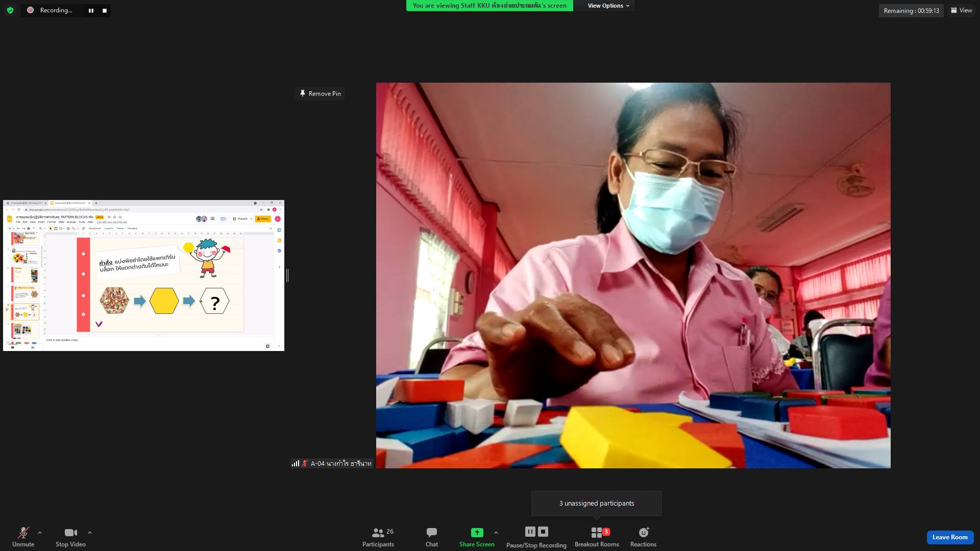This screenshot has width=980, height=551.
Task: Open the Chat panel
Action: point(431,537)
